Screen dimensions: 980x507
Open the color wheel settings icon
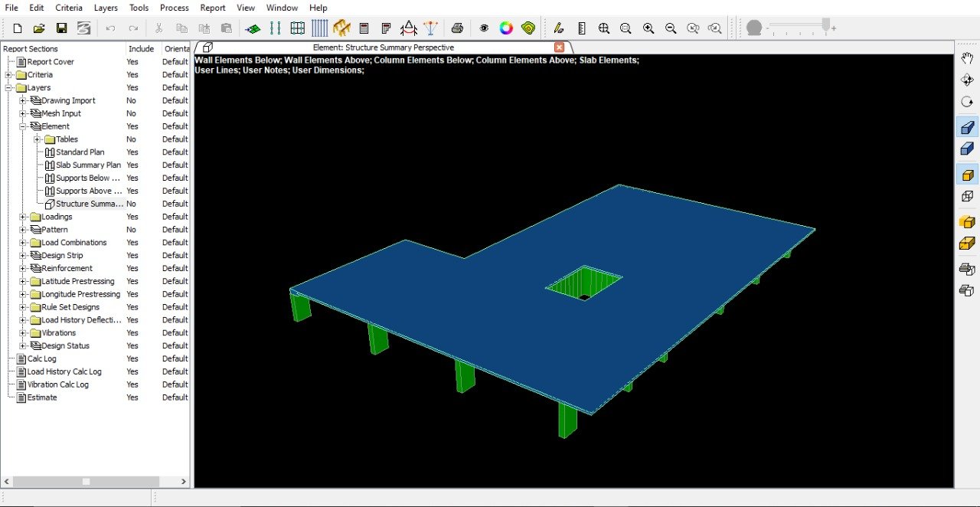(x=506, y=28)
